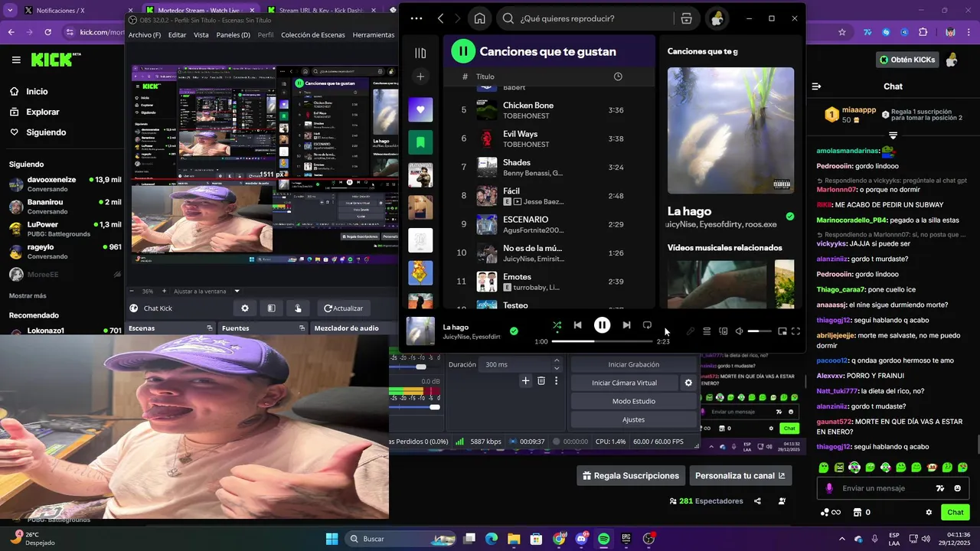Click interact hand icon for Chat Kick
The image size is (980, 551).
(x=298, y=308)
